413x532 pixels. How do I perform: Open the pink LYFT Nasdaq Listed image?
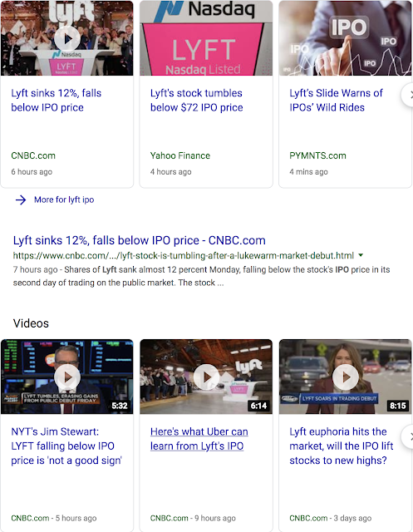(206, 38)
